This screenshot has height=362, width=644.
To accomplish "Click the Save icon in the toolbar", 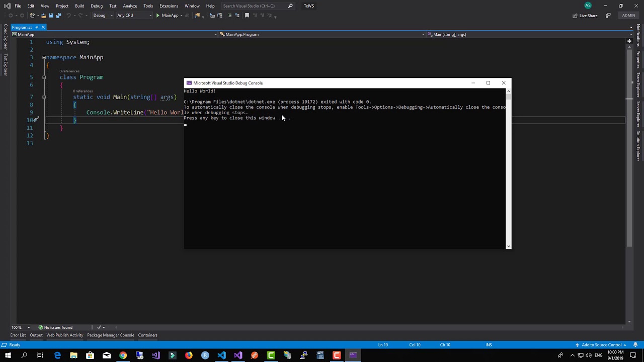I will click(x=51, y=16).
